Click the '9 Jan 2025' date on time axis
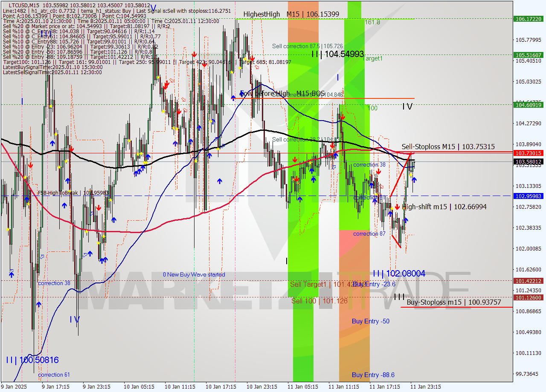546x392 pixels. 14,387
